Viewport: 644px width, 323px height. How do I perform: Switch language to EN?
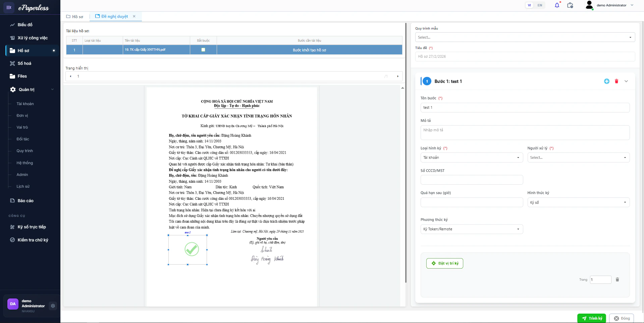[x=540, y=5]
